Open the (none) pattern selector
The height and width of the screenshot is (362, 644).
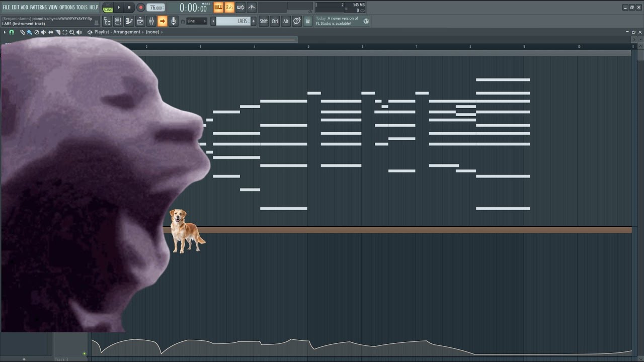(x=152, y=32)
